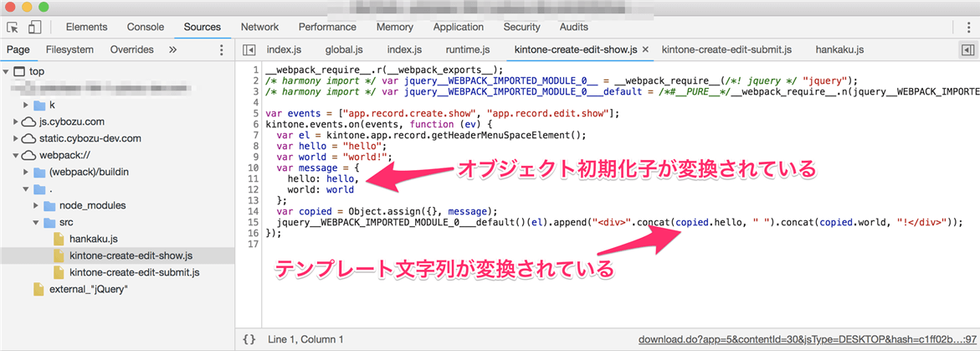Open the Security panel tab
The image size is (980, 351).
coord(522,27)
